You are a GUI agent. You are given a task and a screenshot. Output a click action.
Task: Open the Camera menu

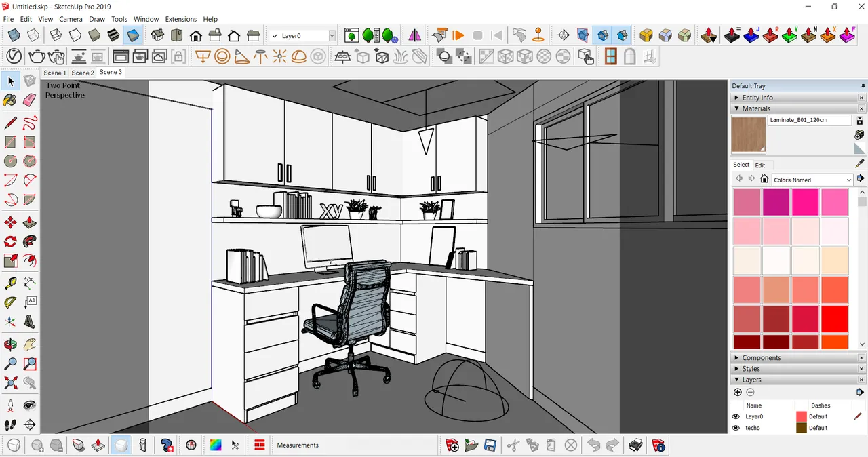pos(71,19)
